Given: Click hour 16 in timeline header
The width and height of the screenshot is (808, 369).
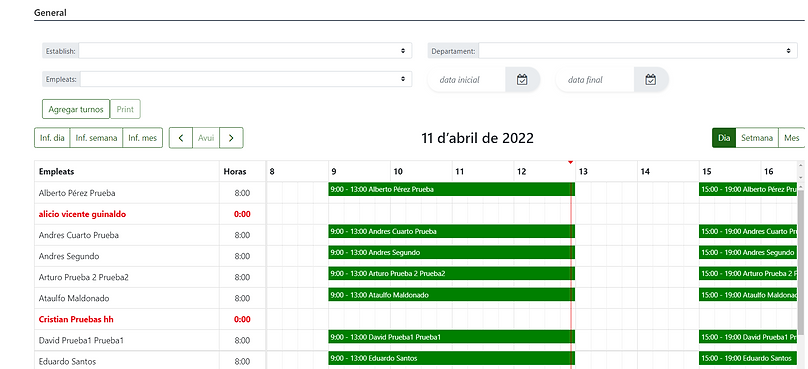Looking at the screenshot, I should coord(769,172).
